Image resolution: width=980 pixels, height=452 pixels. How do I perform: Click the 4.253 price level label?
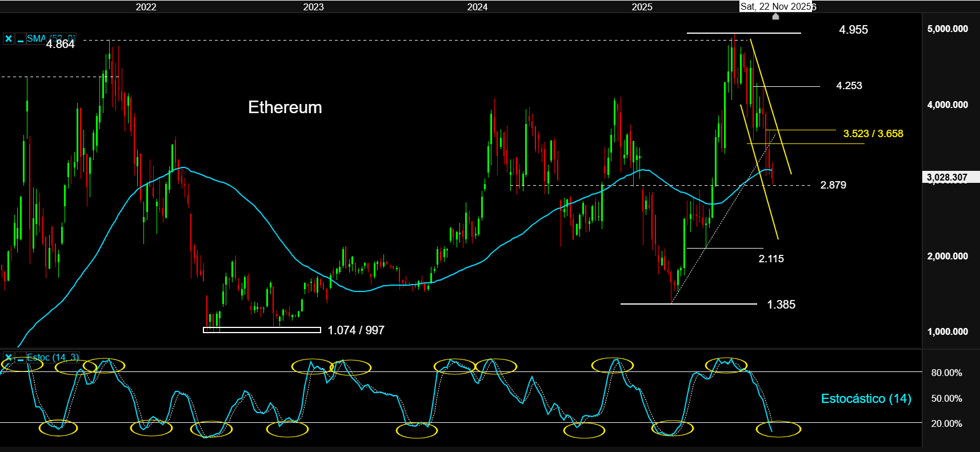pos(849,86)
